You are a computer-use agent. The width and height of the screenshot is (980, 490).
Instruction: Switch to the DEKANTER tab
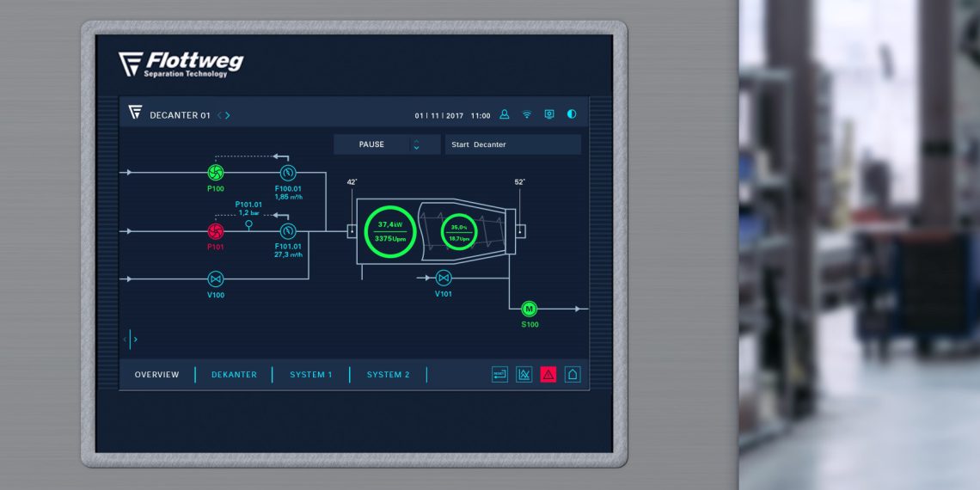click(x=234, y=375)
